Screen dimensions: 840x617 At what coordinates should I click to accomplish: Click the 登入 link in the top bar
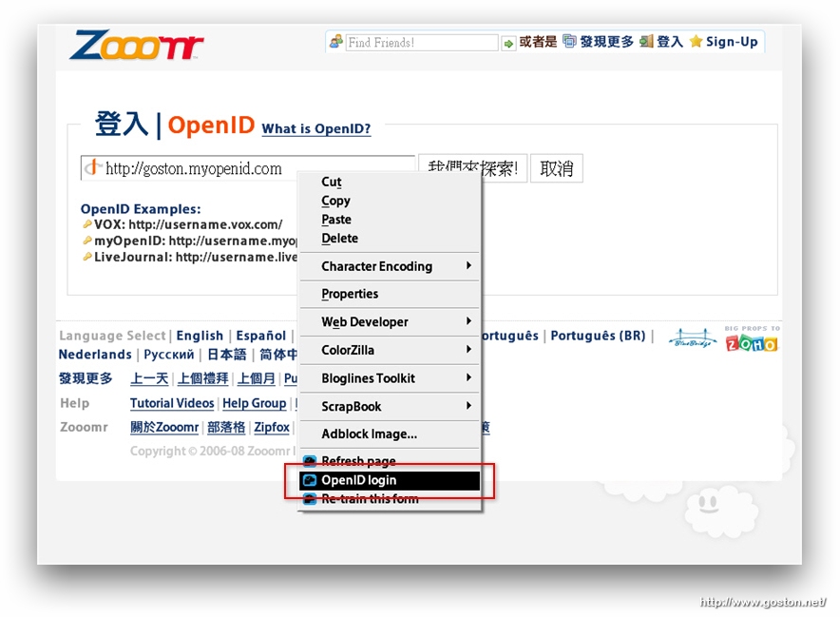pyautogui.click(x=670, y=41)
